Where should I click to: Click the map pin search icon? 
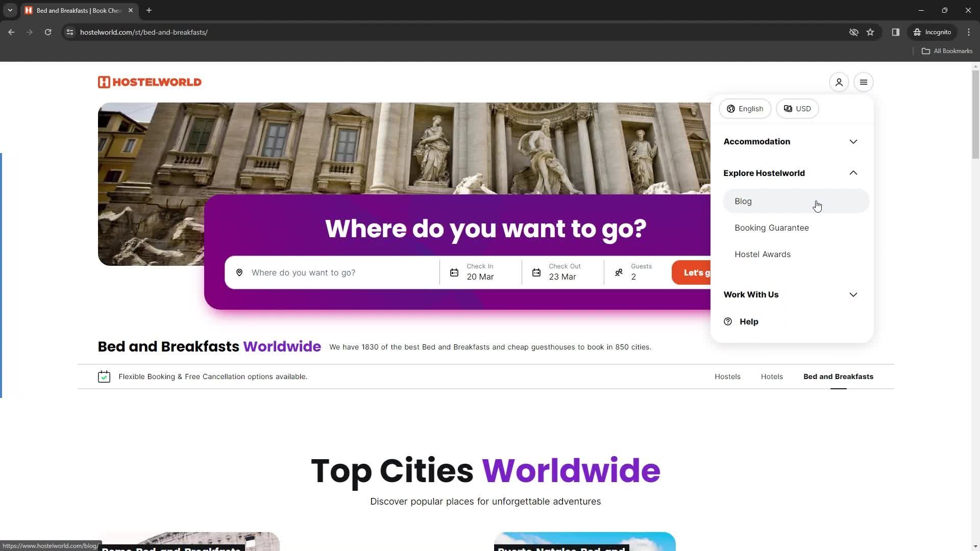pos(239,272)
